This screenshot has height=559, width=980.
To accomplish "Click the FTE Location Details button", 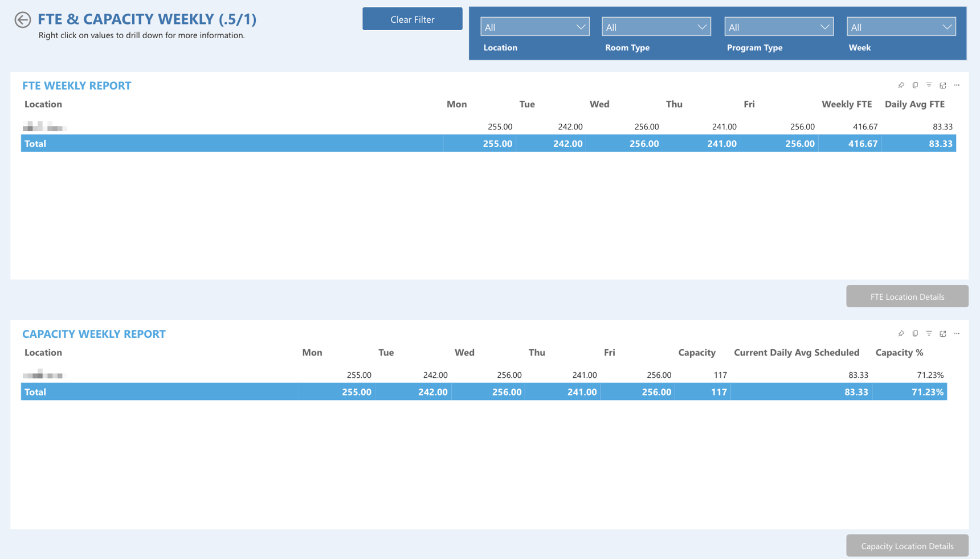I will (x=907, y=296).
